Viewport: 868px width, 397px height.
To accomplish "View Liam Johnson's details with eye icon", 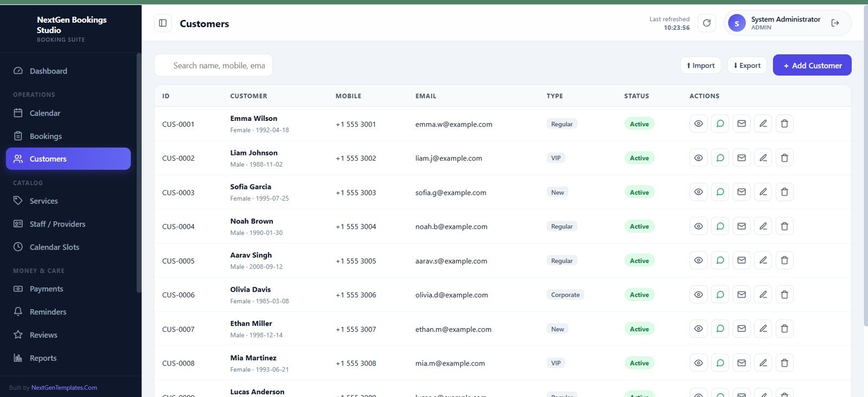I will 699,158.
